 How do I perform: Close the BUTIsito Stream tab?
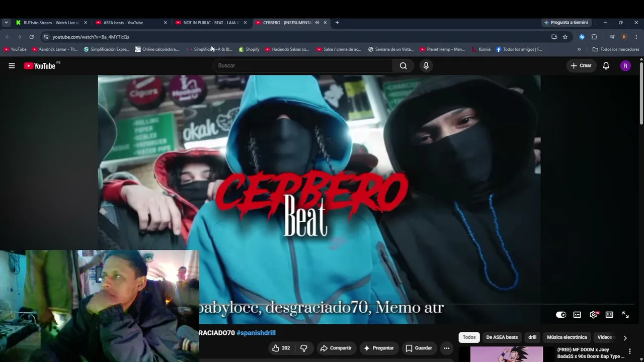[86, 23]
